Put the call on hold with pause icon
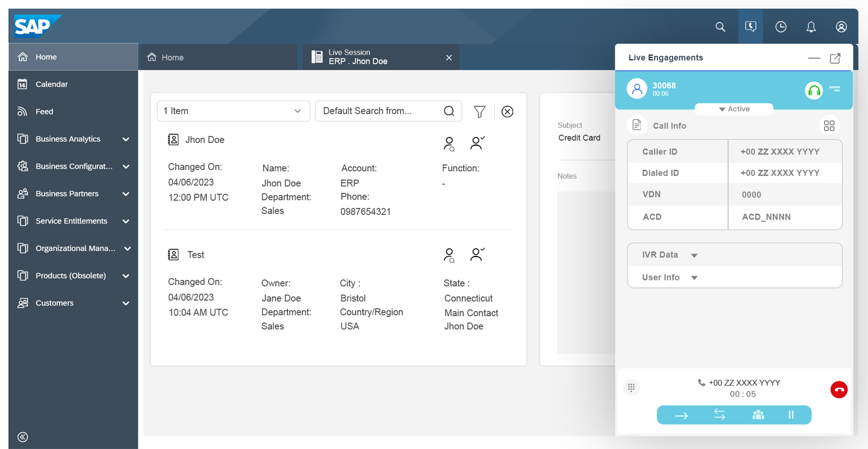 click(x=791, y=415)
